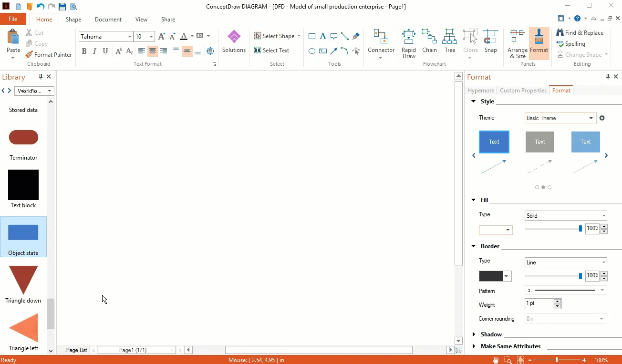This screenshot has height=364, width=622.
Task: Toggle italic text formatting
Action: (94, 51)
